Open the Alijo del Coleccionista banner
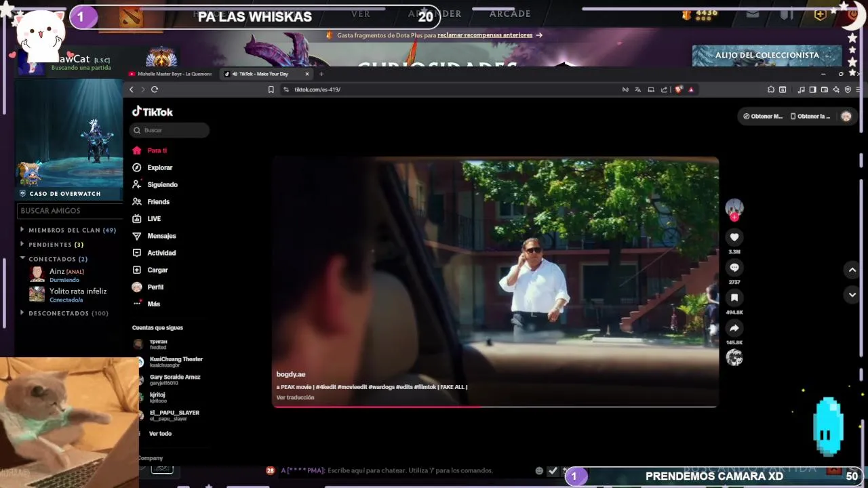 coord(767,56)
